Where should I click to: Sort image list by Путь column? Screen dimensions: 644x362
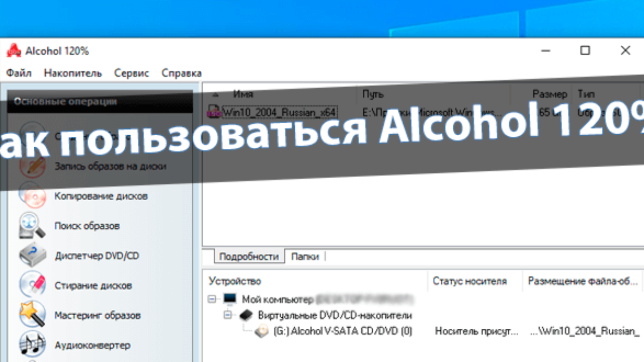(373, 94)
